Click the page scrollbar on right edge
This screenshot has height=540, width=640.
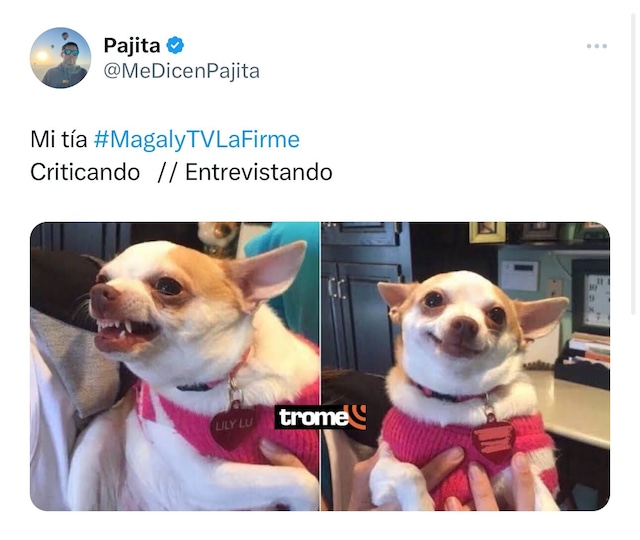(633, 163)
